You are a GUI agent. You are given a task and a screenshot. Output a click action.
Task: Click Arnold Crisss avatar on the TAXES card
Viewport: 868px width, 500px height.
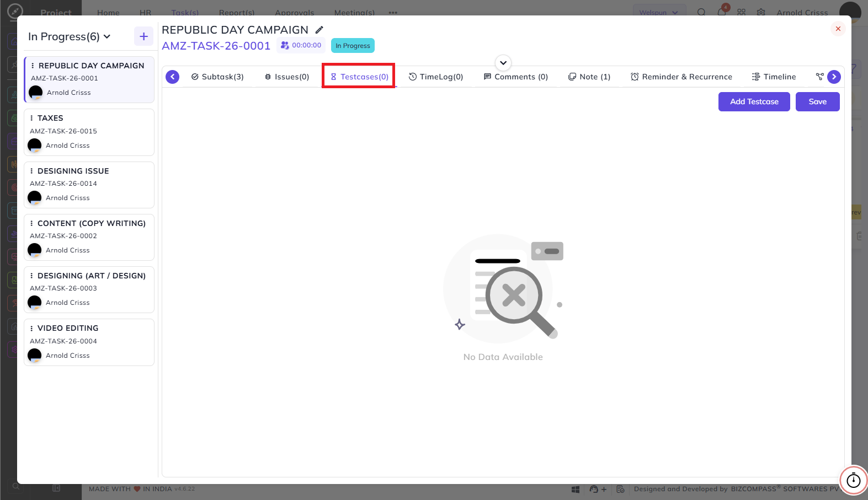tap(35, 146)
